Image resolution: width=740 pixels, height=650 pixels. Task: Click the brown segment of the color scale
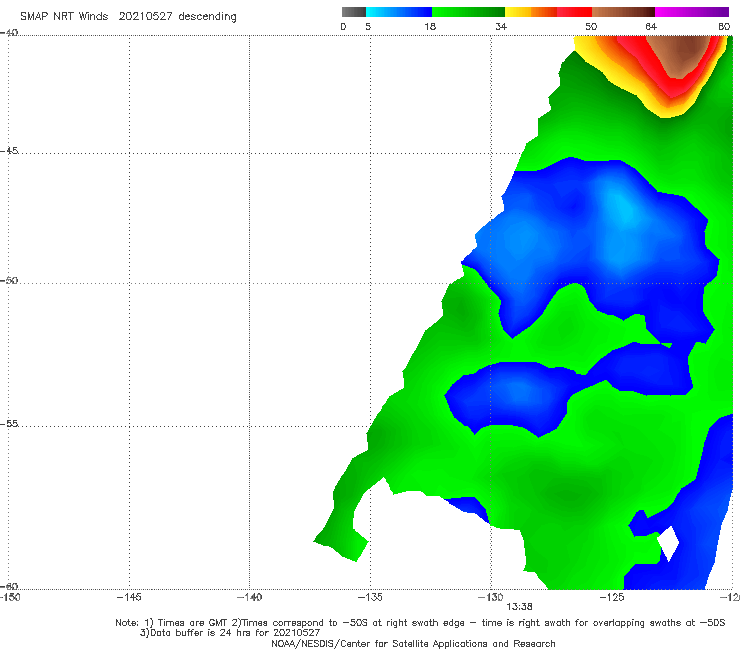click(623, 12)
